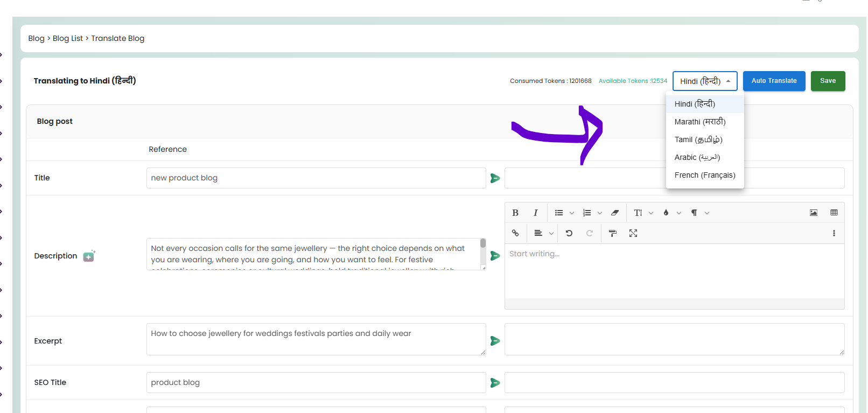Switch the editor to fullscreen
The width and height of the screenshot is (868, 413).
coord(633,233)
